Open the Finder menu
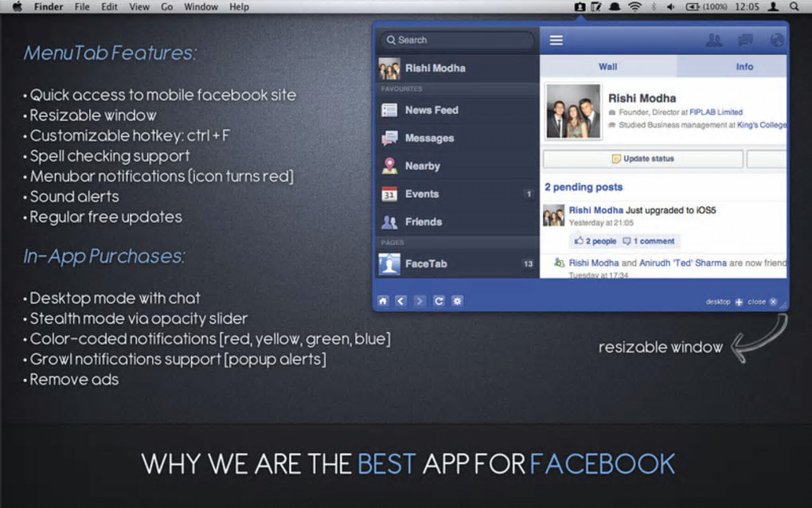The width and height of the screenshot is (812, 508). click(x=48, y=6)
